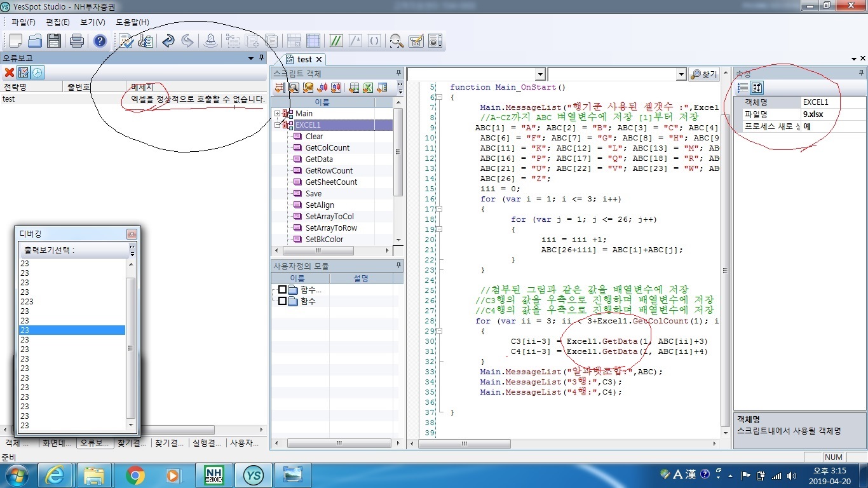
Task: Click the alphabetical sort toggle in properties panel
Action: pos(757,88)
